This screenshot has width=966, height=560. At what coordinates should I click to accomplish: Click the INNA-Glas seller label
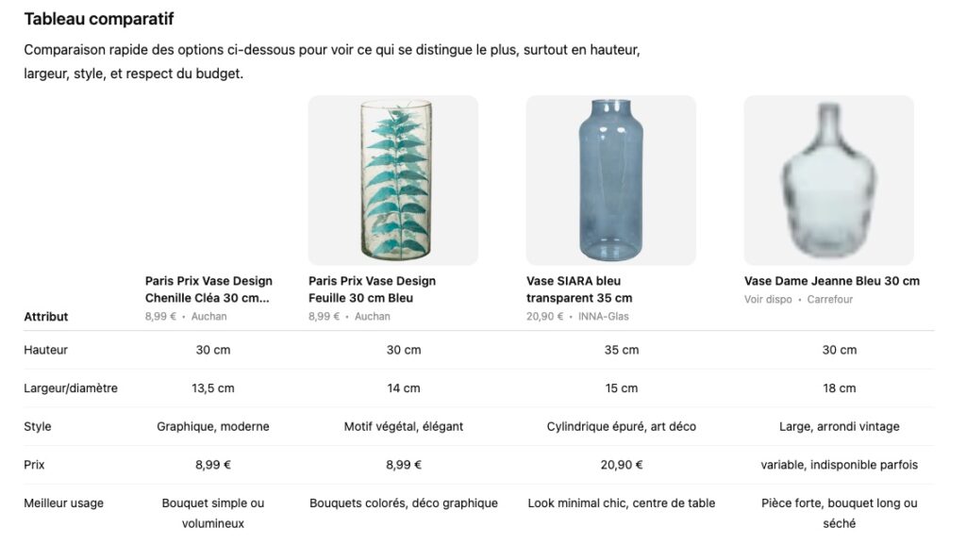604,317
